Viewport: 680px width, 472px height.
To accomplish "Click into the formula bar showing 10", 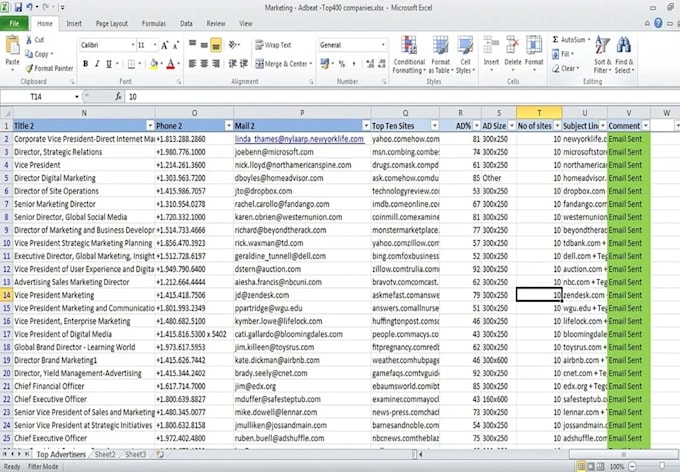I will point(401,97).
